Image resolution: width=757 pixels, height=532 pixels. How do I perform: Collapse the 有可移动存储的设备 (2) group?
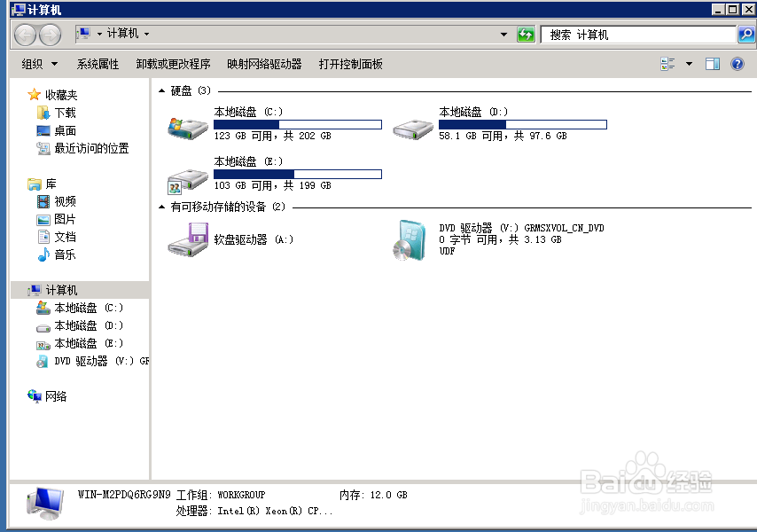coord(161,207)
